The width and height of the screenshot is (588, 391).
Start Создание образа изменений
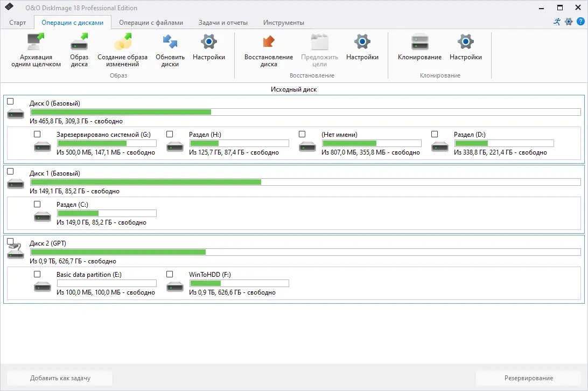[x=123, y=50]
